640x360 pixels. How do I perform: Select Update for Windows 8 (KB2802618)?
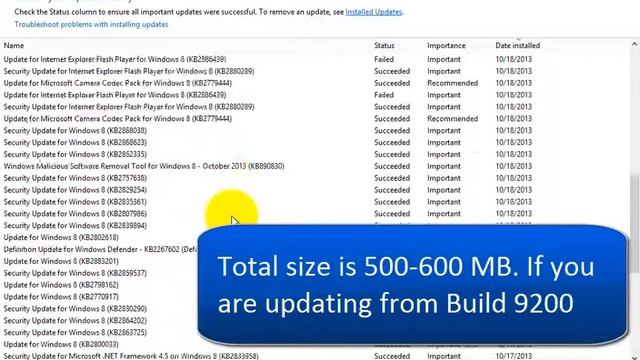tap(61, 237)
